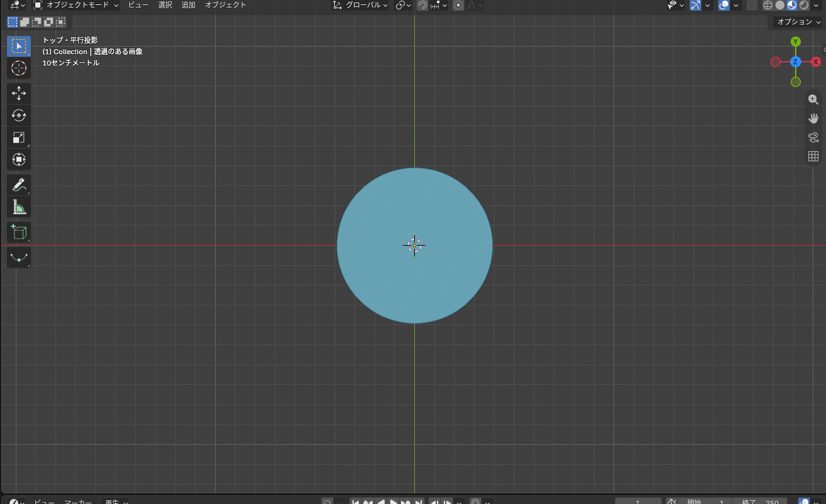Open the editor type dropdown
826x504 pixels.
click(17, 5)
